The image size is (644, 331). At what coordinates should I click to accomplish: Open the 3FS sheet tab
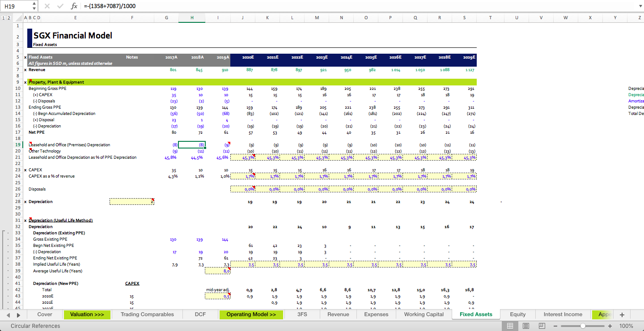(302, 314)
